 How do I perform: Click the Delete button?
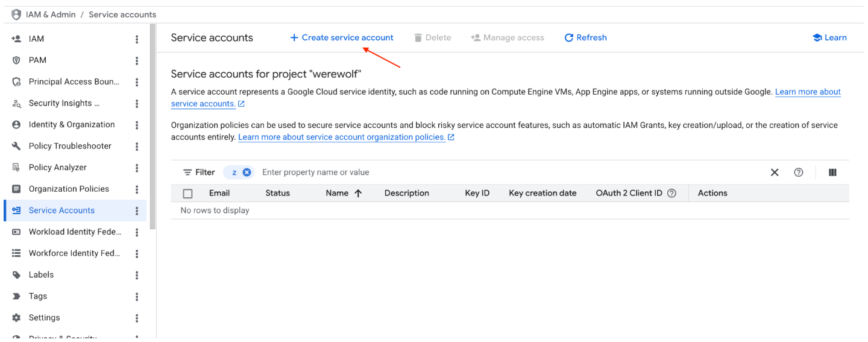click(433, 37)
